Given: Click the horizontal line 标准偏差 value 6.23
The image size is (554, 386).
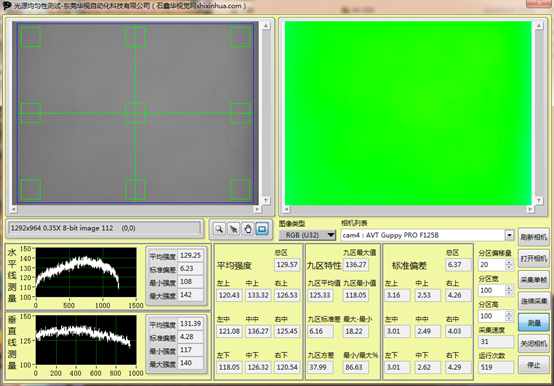Looking at the screenshot, I should [190, 268].
